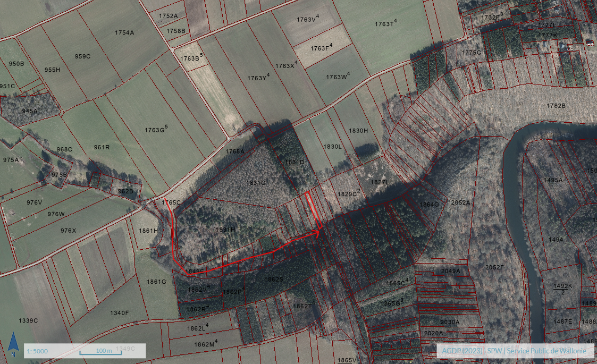This screenshot has width=597, height=364.
Task: Select parcel 1339C on the map
Action: click(x=28, y=320)
